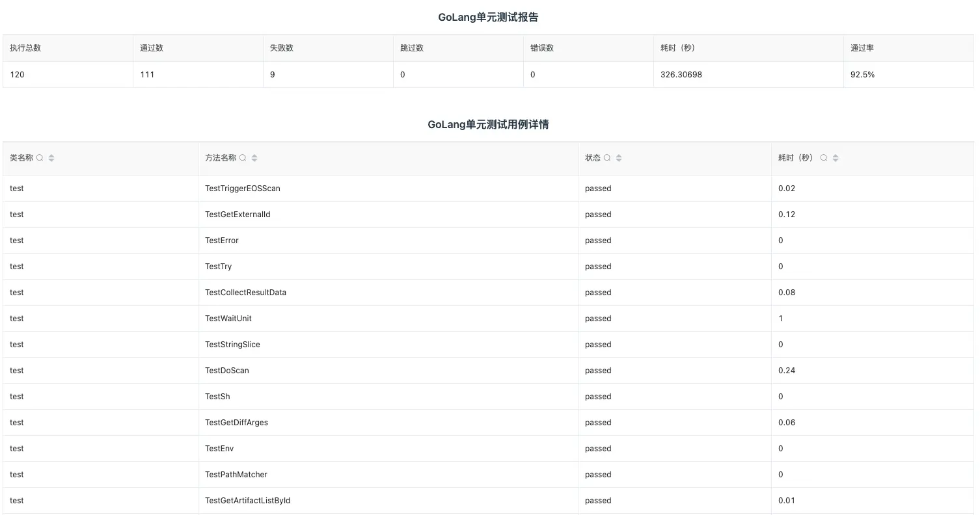Viewport: 980px width, 515px height.
Task: Click the 通过数 value 111
Action: [x=147, y=75]
